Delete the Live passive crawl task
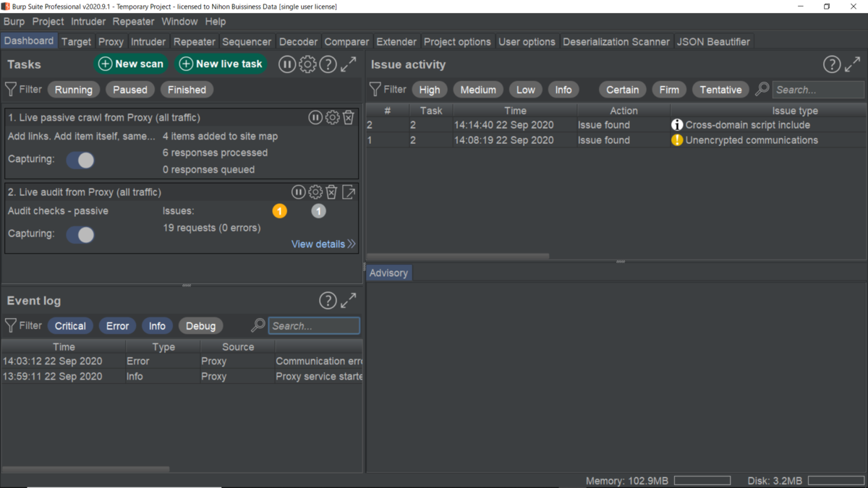 pos(348,117)
